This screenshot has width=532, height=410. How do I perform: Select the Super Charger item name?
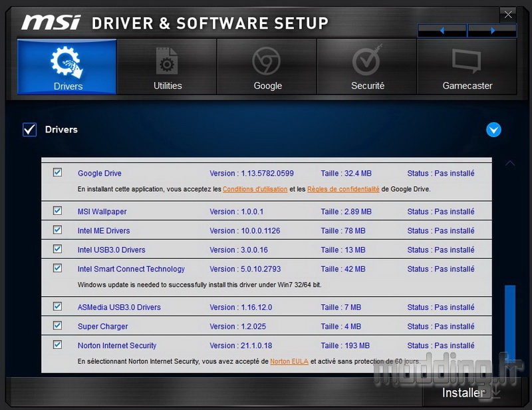[x=103, y=326]
